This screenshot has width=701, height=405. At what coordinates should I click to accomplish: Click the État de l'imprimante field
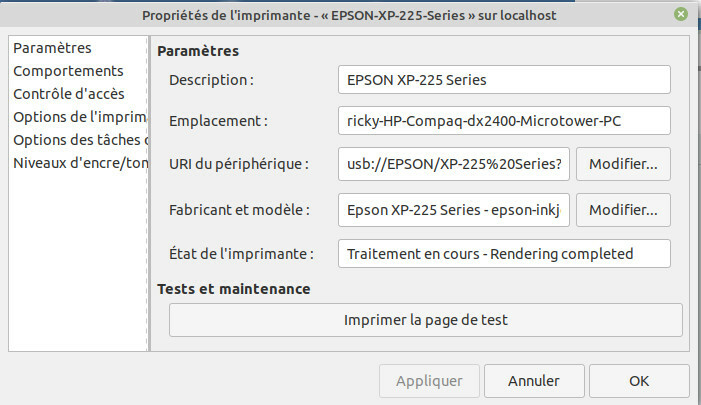pyautogui.click(x=504, y=254)
